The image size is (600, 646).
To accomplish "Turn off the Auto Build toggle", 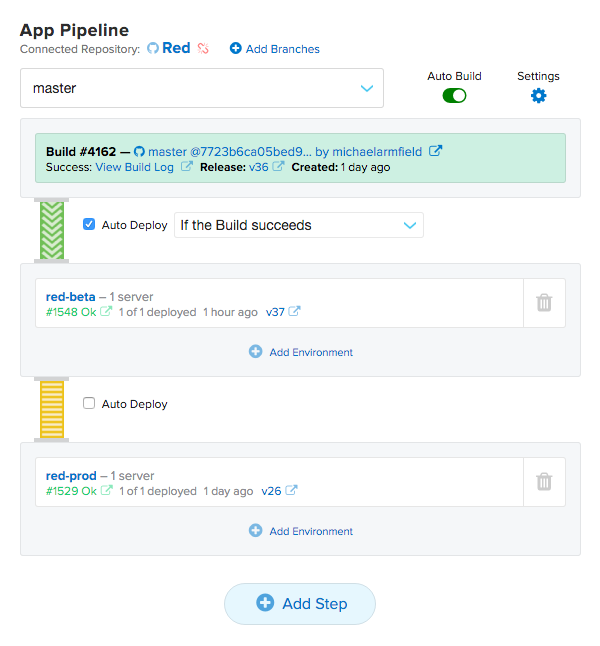I will (454, 96).
